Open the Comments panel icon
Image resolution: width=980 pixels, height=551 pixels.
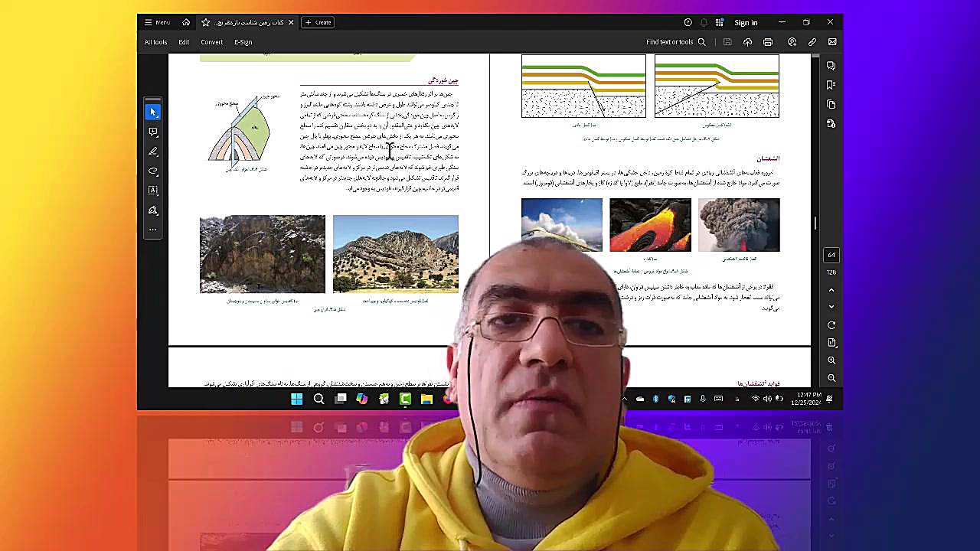tap(831, 66)
